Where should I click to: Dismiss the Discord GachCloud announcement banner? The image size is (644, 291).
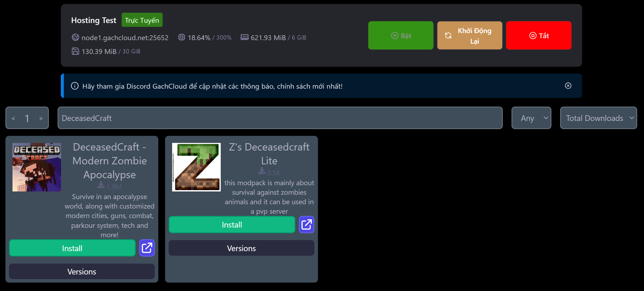pos(568,86)
